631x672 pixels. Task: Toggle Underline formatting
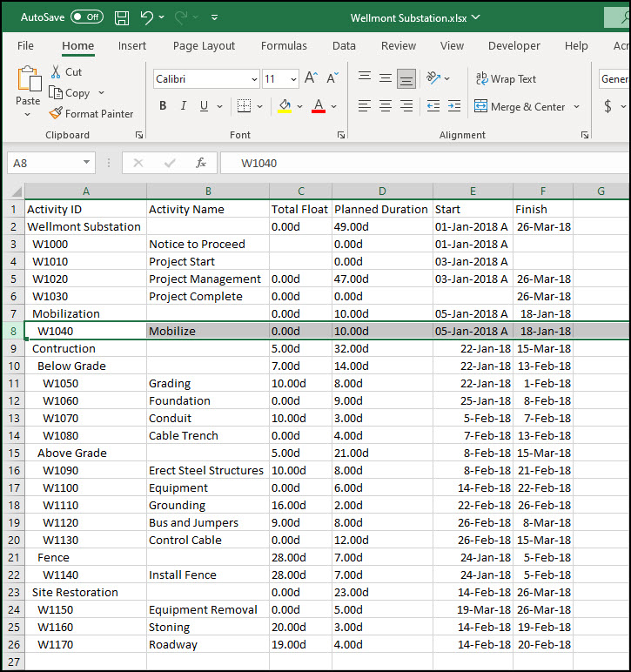204,106
